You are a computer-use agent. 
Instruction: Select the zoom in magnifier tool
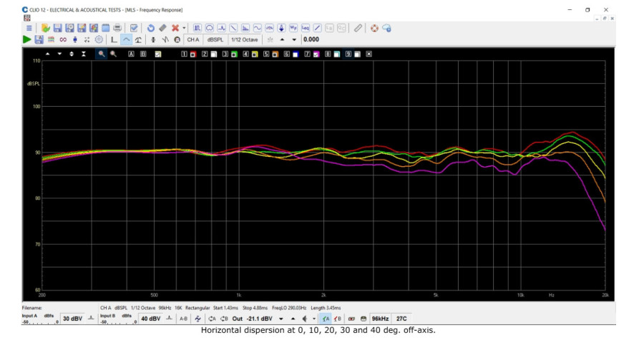tap(102, 54)
